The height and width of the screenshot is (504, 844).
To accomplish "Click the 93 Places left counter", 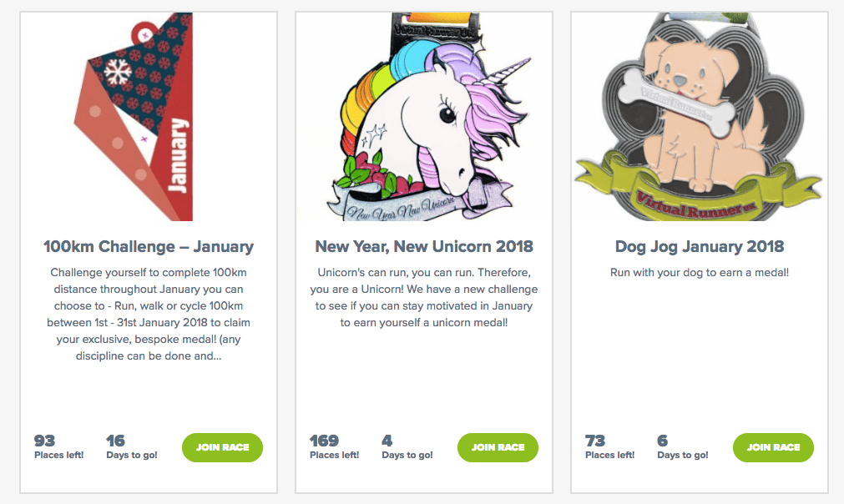I will point(59,447).
